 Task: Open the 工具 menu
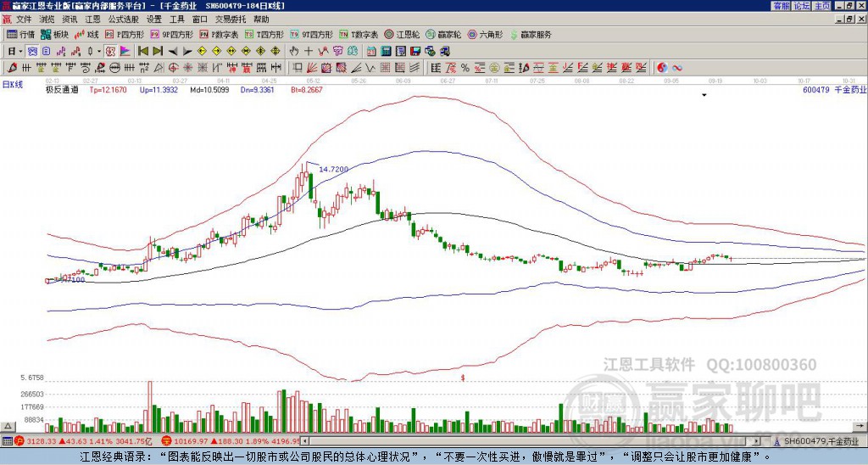(x=176, y=20)
